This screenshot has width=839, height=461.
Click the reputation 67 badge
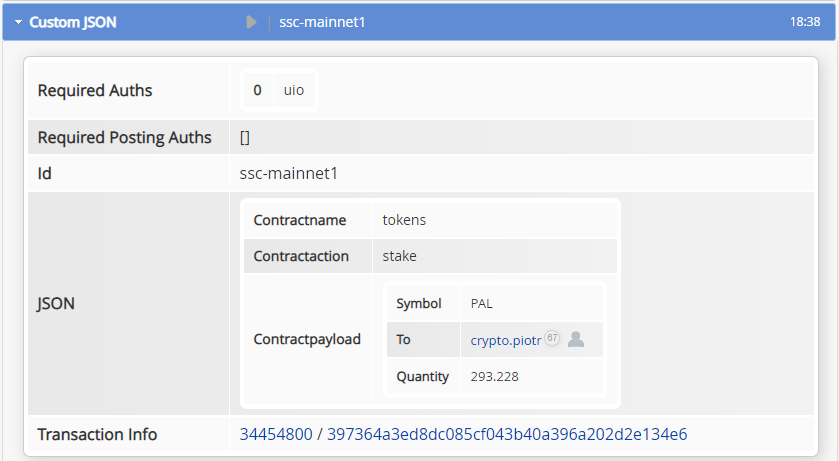552,338
